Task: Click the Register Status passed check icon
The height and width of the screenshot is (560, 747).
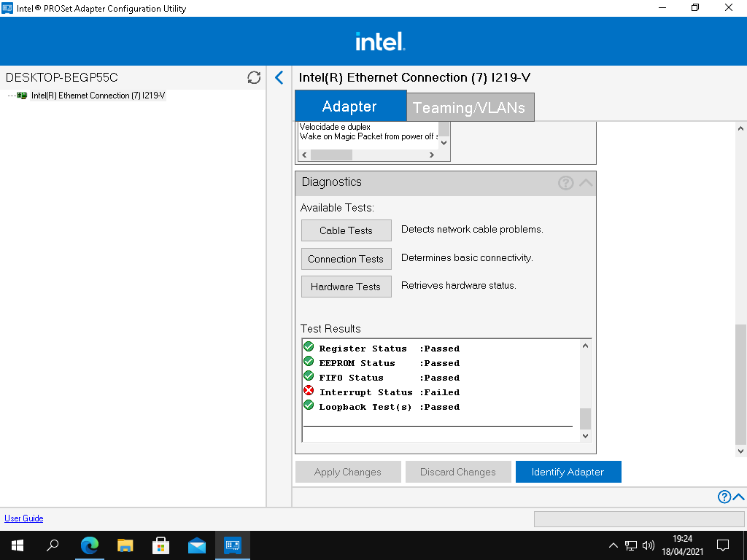Action: pyautogui.click(x=309, y=346)
